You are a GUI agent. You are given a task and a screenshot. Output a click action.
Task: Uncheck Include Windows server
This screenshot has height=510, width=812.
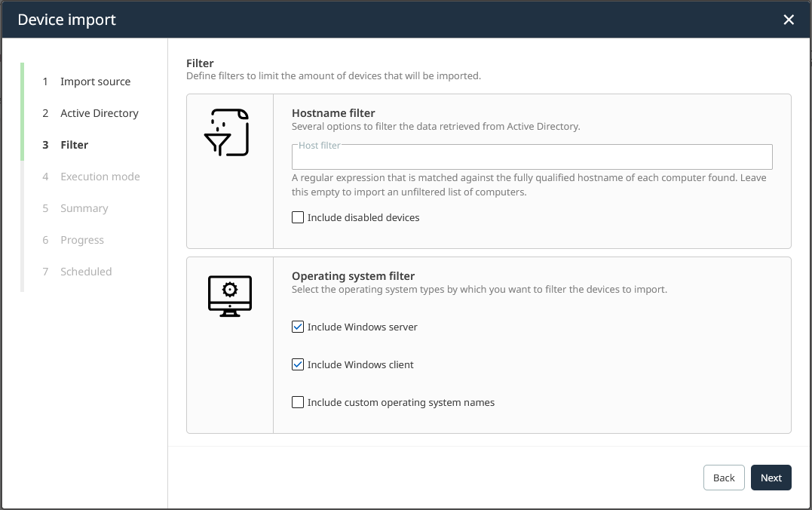pos(298,327)
